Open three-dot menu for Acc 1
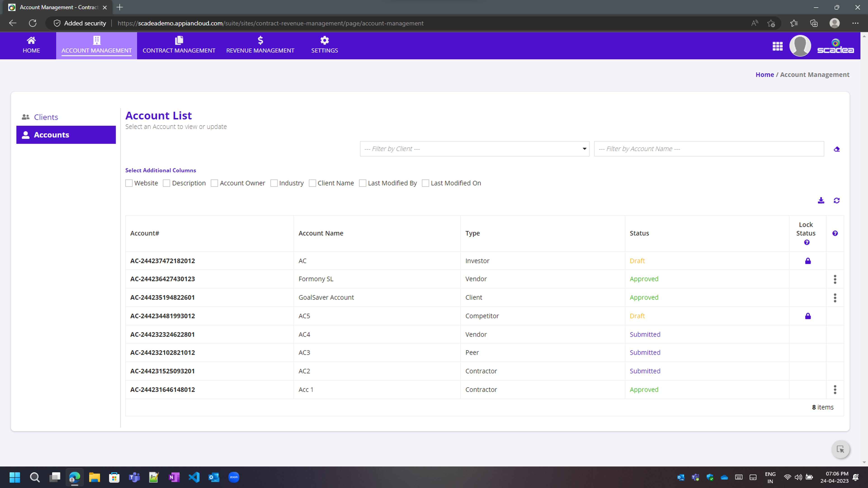The width and height of the screenshot is (868, 488). click(x=835, y=390)
